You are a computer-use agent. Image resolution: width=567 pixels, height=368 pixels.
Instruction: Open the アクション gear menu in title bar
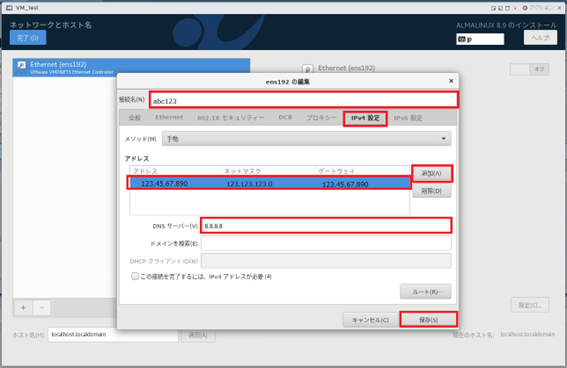pos(538,8)
